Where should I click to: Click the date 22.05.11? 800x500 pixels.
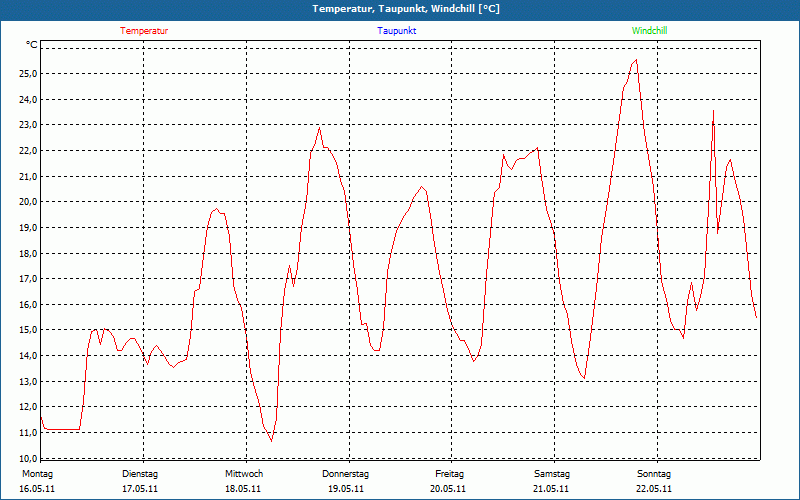point(654,489)
